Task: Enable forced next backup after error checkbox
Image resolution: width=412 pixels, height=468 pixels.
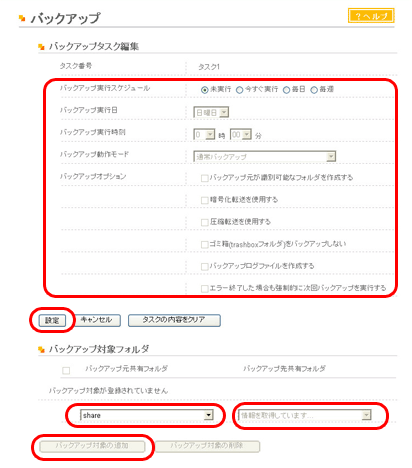Action: [204, 289]
